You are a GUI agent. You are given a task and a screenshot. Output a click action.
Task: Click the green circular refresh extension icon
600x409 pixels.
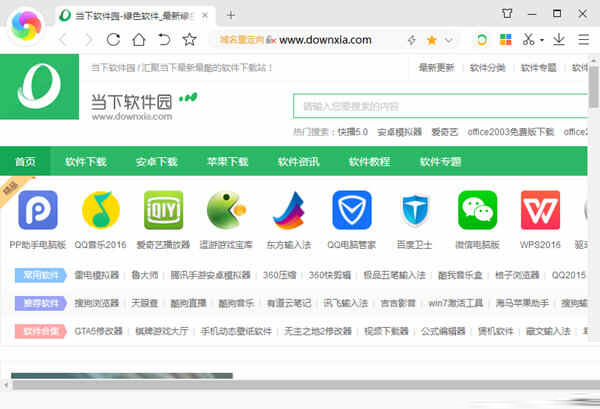click(x=482, y=39)
